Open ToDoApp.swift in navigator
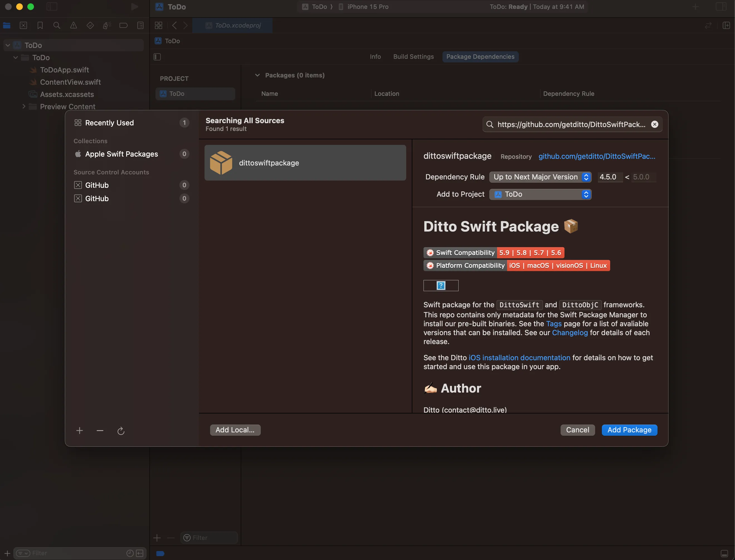The image size is (735, 560). [64, 70]
